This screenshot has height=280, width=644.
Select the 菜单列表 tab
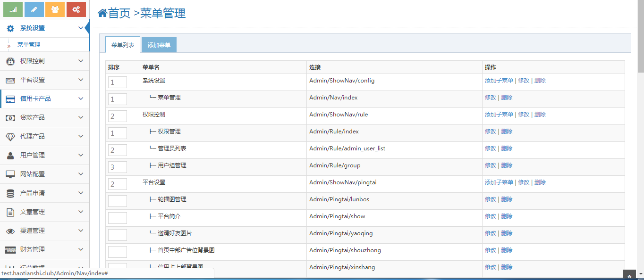[x=123, y=45]
